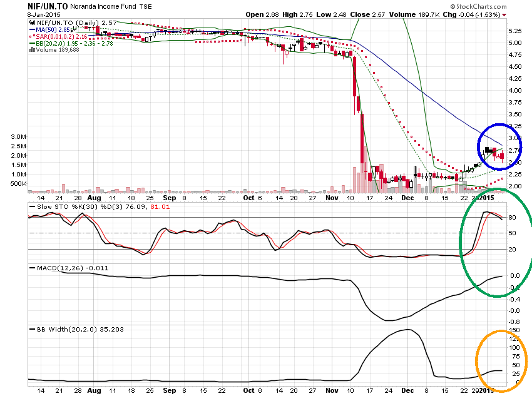Screen dimensions: 532x396
Task: Click the 1.0M volume axis label
Action: coord(18,174)
